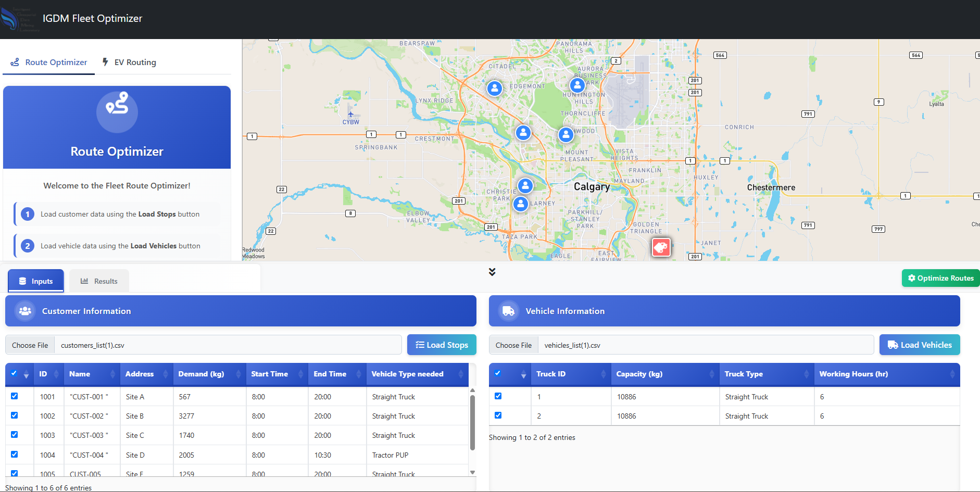The width and height of the screenshot is (980, 492).
Task: Sort by Vehicle Type needed column
Action: click(x=417, y=374)
